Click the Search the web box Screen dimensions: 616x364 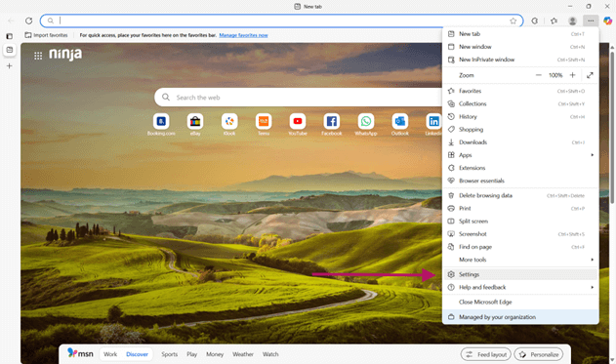click(x=299, y=98)
